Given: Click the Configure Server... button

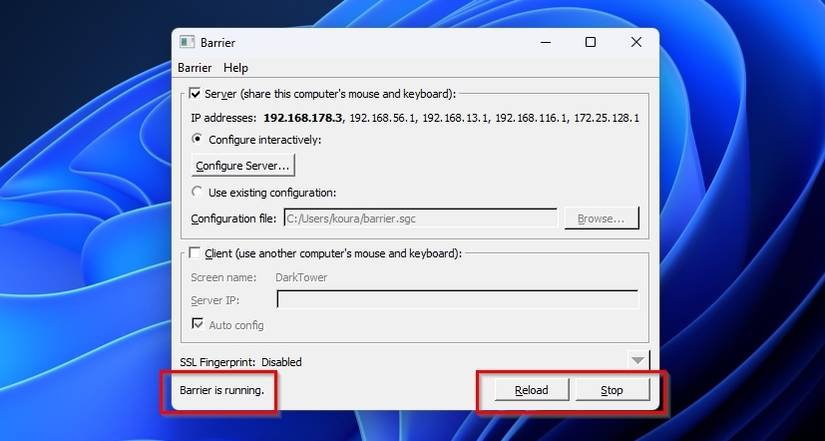Looking at the screenshot, I should pyautogui.click(x=243, y=166).
